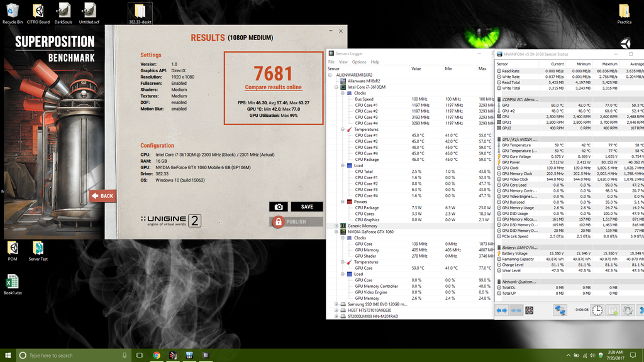Click the Cortana microphone icon
Image resolution: width=644 pixels, height=362 pixels.
tap(125, 356)
